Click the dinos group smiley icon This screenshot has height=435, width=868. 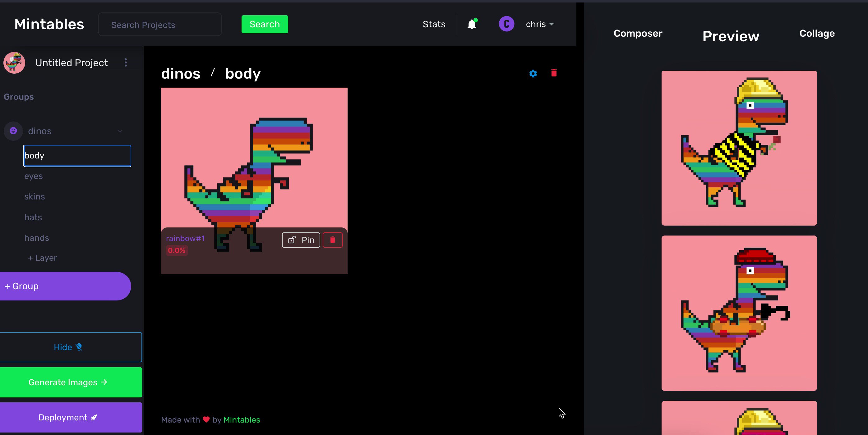coord(13,130)
